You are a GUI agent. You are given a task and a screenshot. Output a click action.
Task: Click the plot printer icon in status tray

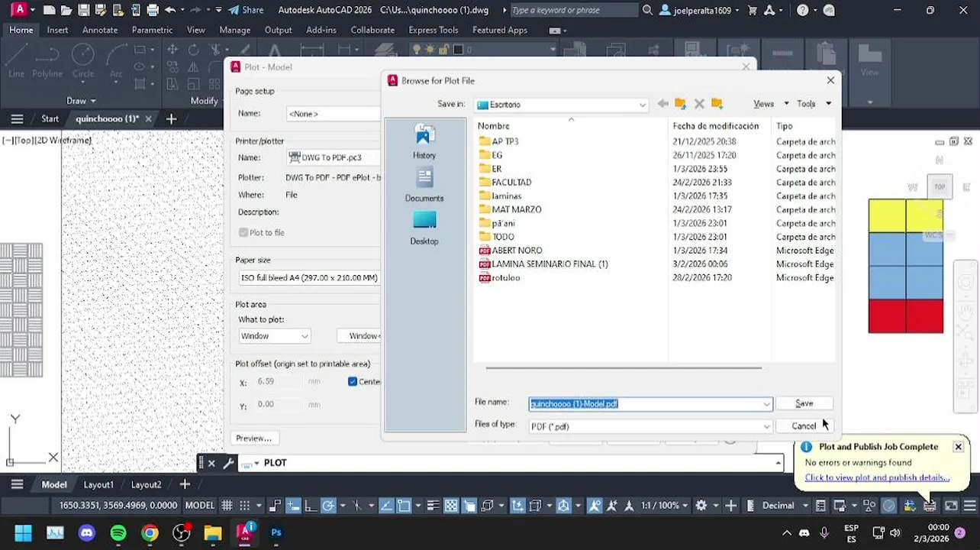(x=930, y=506)
